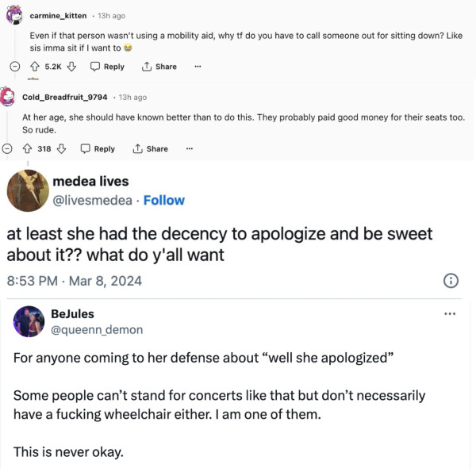Share carmine_kitten's comment
The width and height of the screenshot is (476, 476).
point(159,67)
